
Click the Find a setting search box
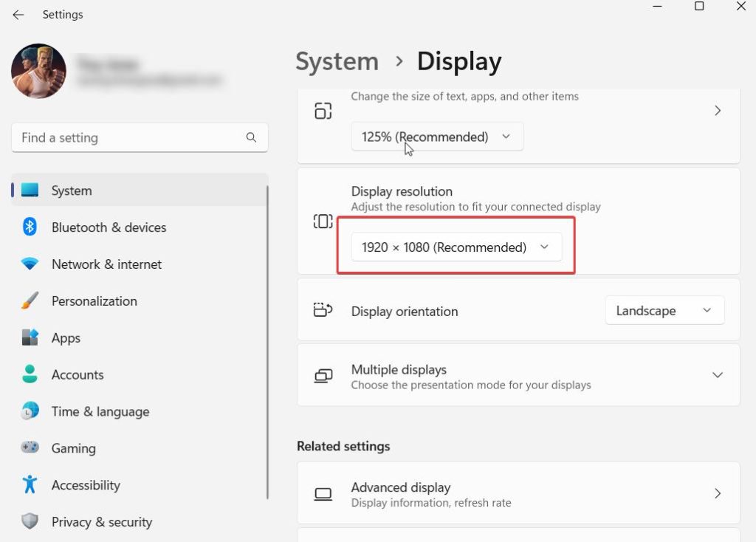pyautogui.click(x=129, y=137)
